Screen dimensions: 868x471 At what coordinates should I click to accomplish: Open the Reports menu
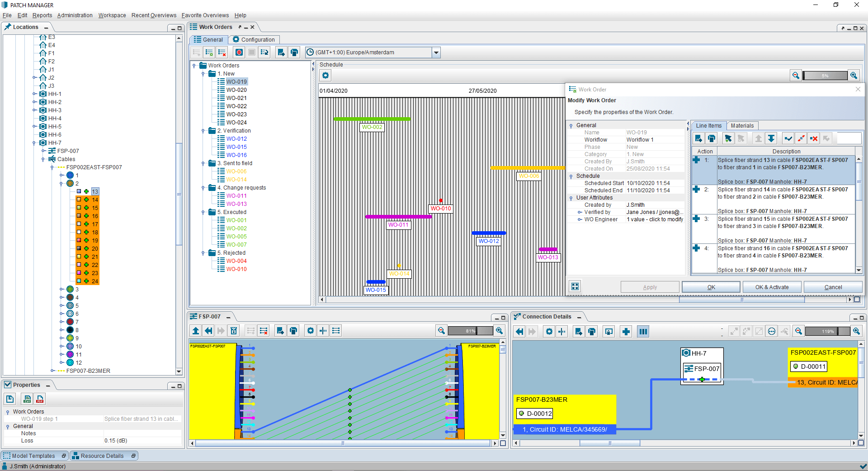click(x=42, y=15)
